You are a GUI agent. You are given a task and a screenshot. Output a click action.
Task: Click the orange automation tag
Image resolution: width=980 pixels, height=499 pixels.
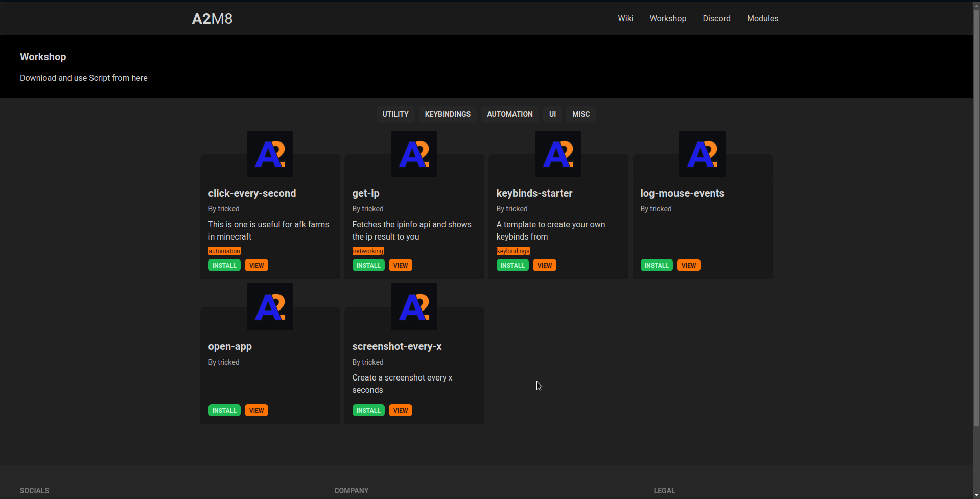point(224,251)
